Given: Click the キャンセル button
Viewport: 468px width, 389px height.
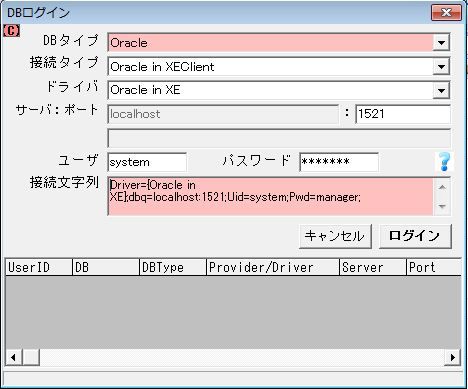Looking at the screenshot, I should [x=335, y=236].
